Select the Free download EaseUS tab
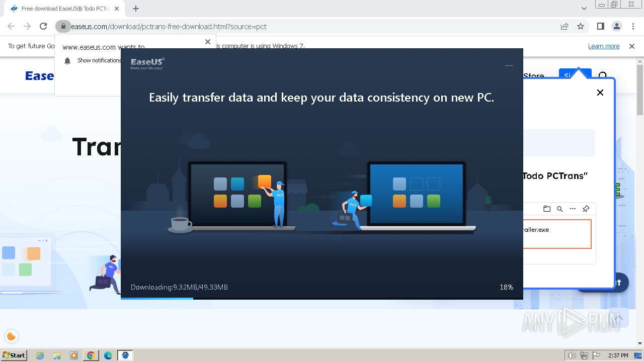This screenshot has width=644, height=362. (65, 9)
